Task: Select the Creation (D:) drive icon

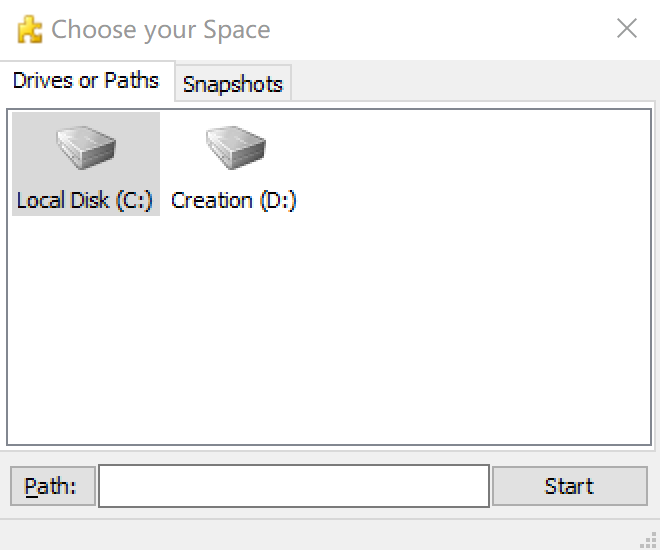Action: (x=235, y=148)
